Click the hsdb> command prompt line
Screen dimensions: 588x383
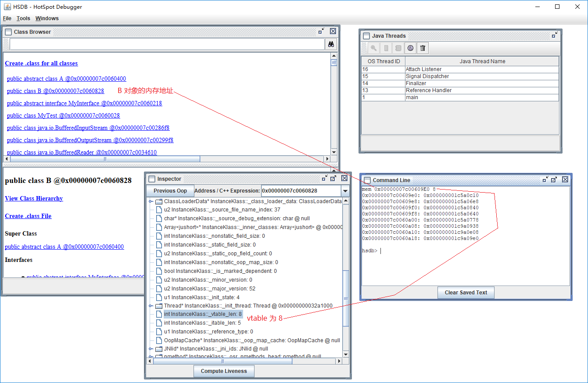[x=371, y=251]
